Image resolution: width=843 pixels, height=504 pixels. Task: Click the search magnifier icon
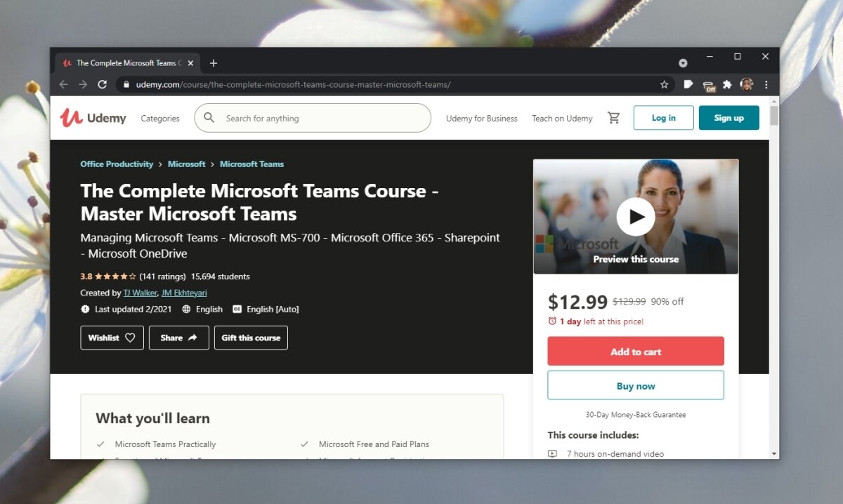(x=209, y=117)
